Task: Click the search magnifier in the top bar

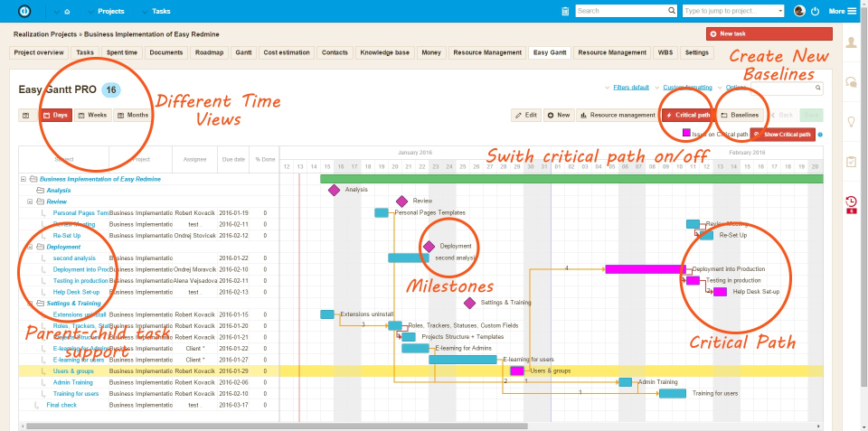Action: click(672, 11)
